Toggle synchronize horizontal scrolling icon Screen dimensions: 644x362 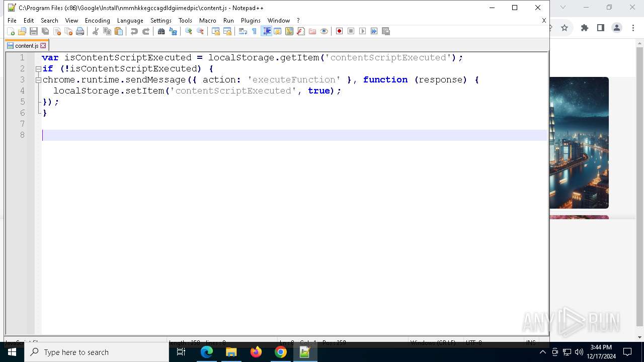point(227,31)
